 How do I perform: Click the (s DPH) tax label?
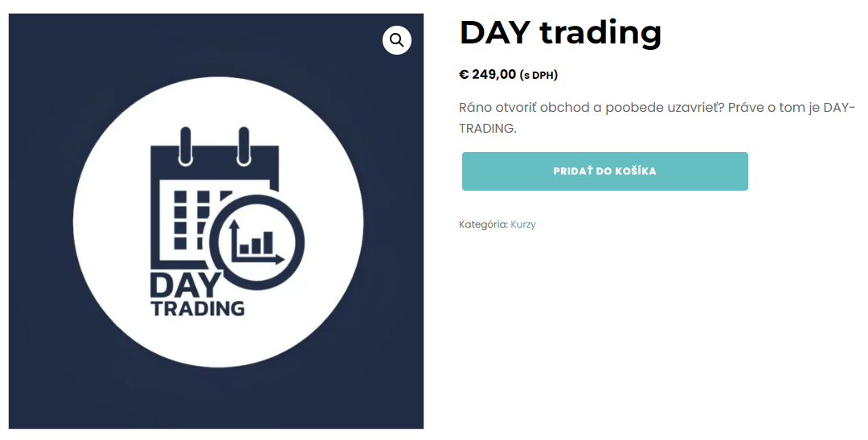pyautogui.click(x=538, y=76)
